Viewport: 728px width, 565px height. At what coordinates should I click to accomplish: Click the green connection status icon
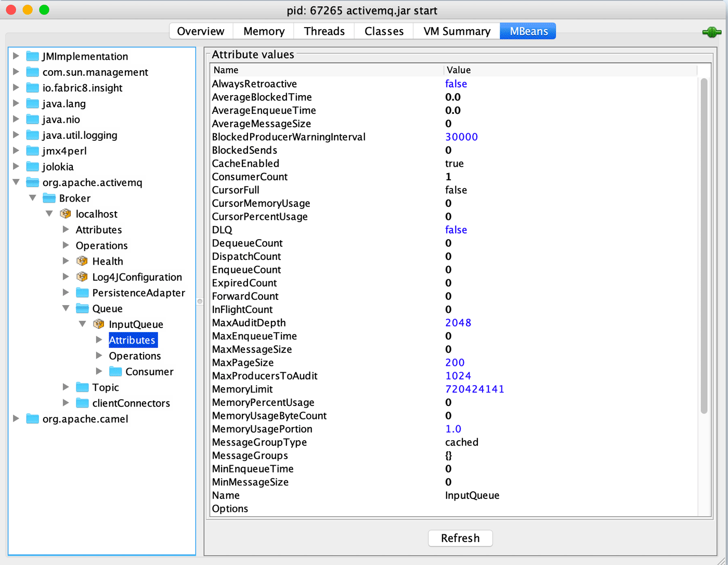point(711,32)
